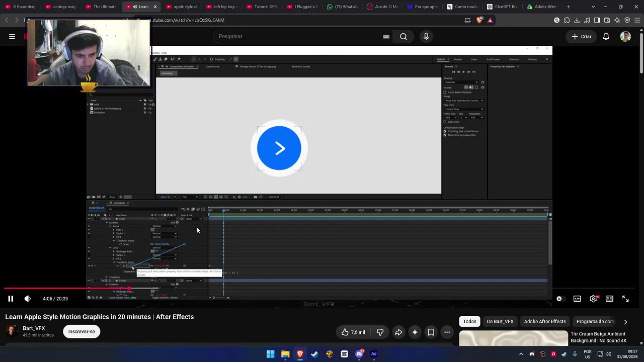The width and height of the screenshot is (644, 362).
Task: Open the 1hr Cream Beige Ambient video
Action: [x=599, y=337]
